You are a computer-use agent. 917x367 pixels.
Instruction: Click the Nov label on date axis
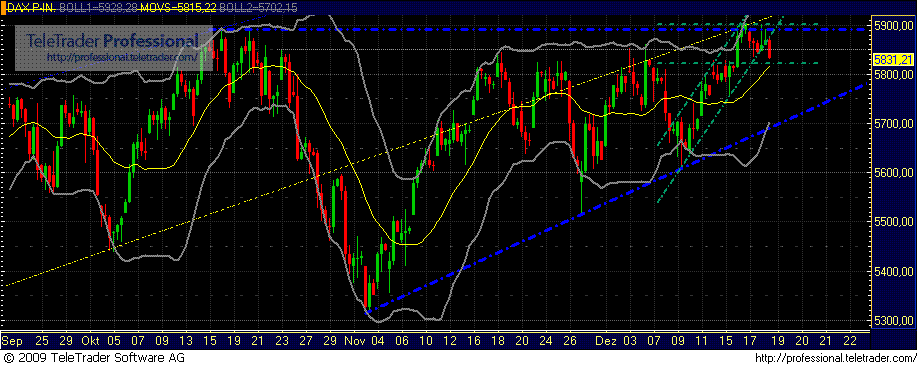[354, 340]
